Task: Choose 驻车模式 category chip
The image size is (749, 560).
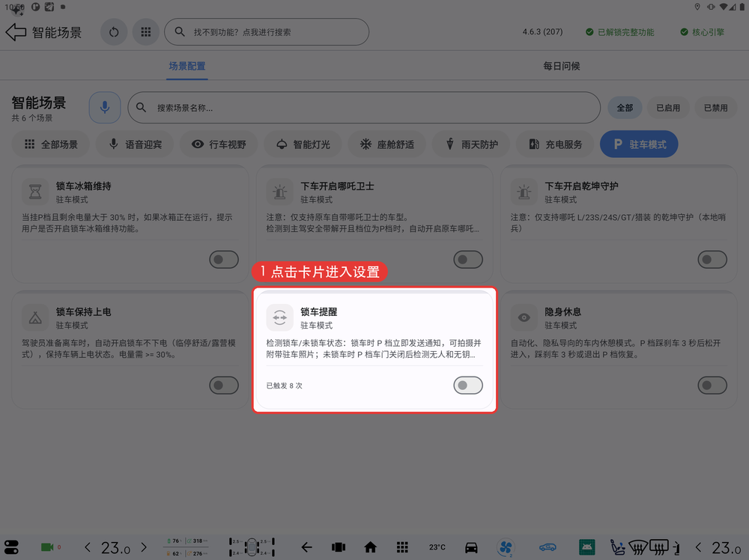Action: coord(639,144)
